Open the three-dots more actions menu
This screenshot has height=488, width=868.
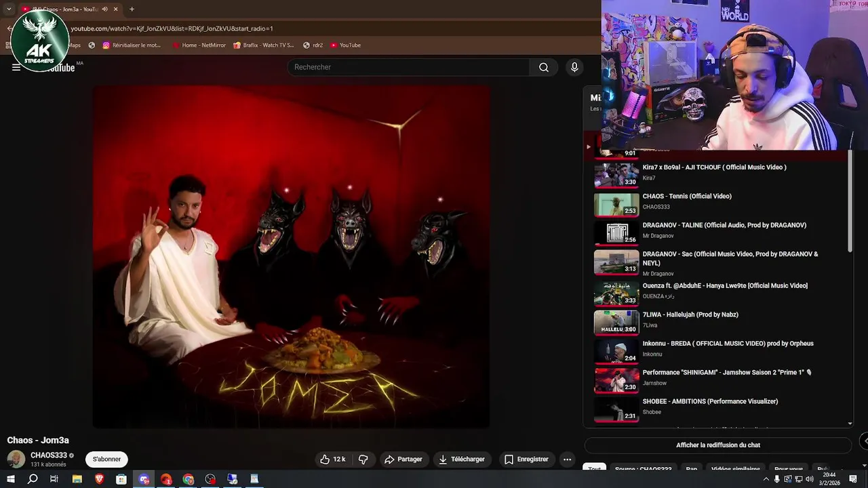(568, 459)
